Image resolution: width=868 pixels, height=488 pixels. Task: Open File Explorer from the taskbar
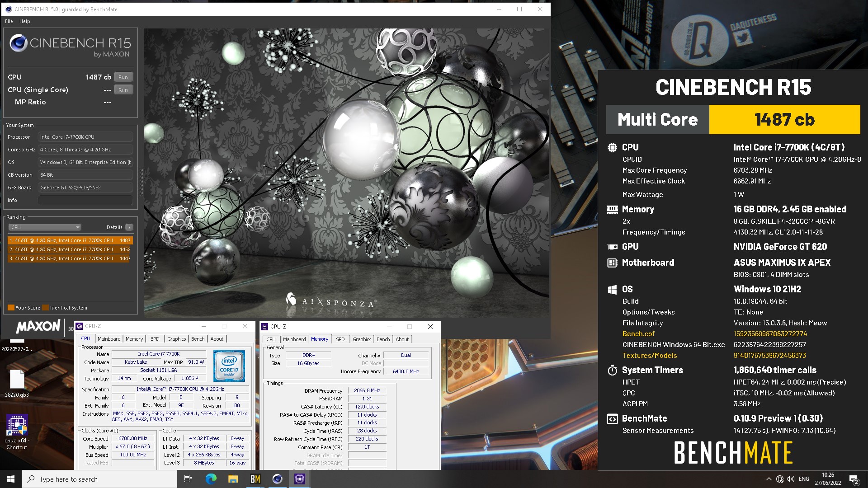(233, 479)
